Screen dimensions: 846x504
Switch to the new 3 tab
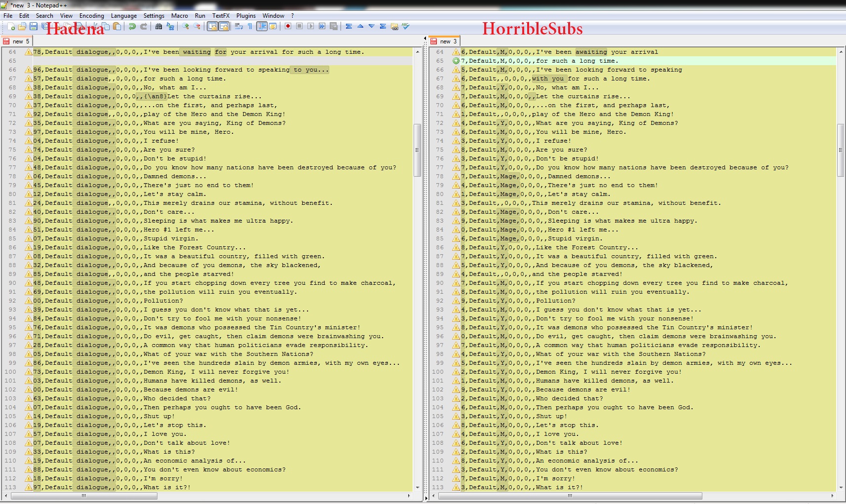click(x=444, y=41)
